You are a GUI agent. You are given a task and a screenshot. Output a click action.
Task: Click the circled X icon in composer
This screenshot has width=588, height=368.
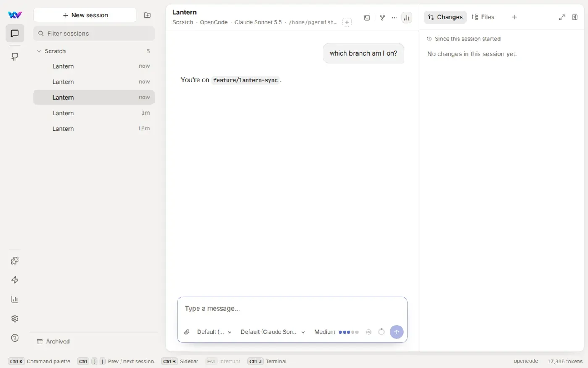[369, 332]
